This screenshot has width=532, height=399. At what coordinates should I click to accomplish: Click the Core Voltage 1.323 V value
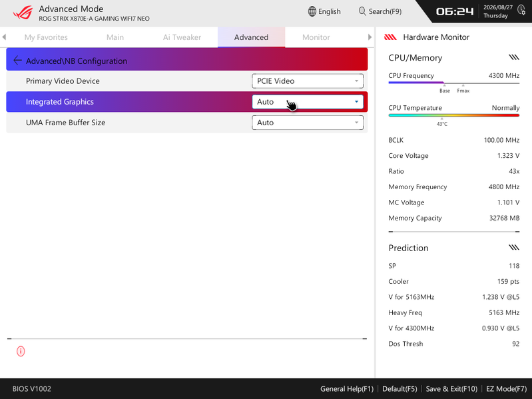[x=508, y=156]
